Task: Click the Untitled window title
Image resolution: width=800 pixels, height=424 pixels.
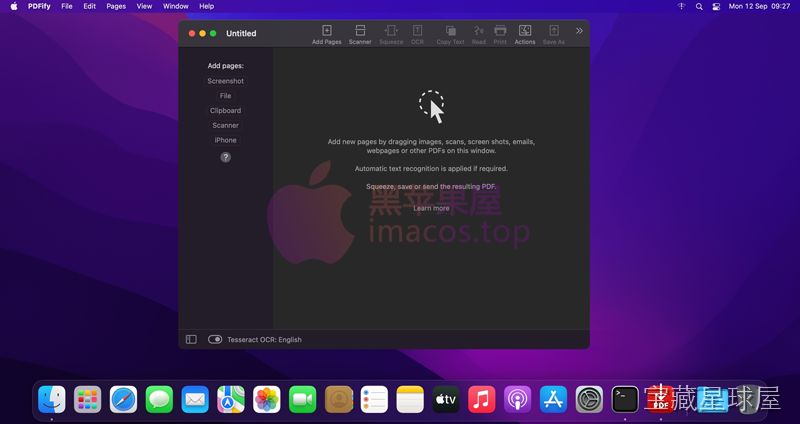Action: pos(241,33)
